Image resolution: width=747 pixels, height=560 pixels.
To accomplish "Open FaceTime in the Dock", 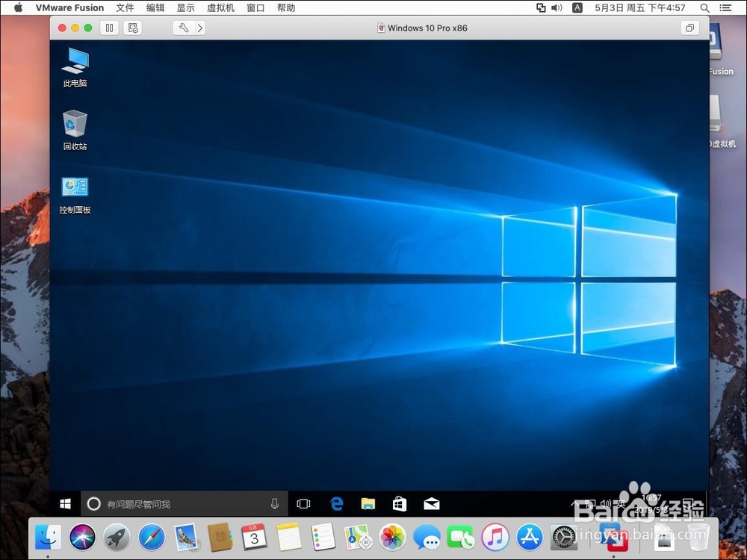I will [x=461, y=537].
